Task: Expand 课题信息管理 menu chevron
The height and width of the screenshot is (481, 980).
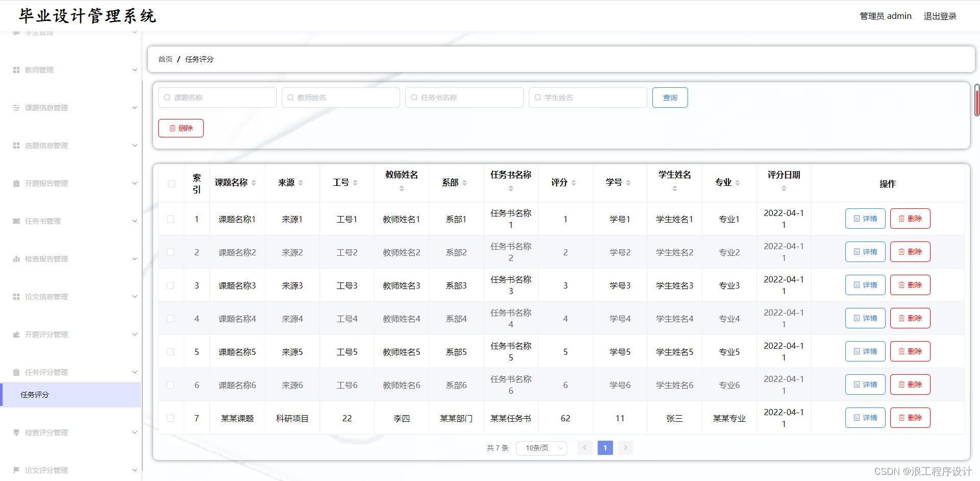Action: (x=135, y=108)
